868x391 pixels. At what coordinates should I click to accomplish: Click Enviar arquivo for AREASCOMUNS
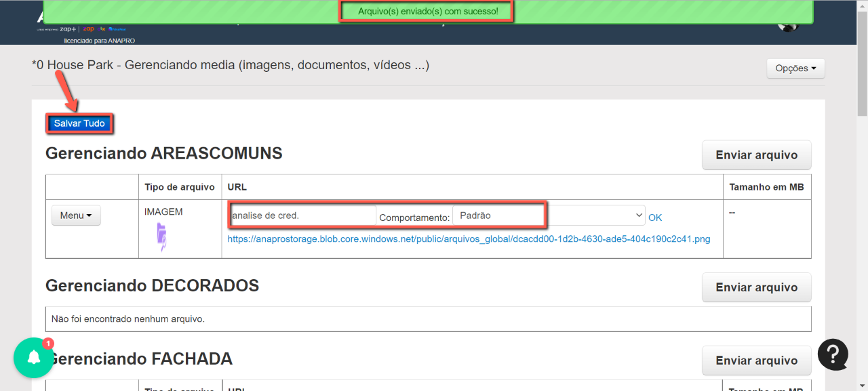756,155
